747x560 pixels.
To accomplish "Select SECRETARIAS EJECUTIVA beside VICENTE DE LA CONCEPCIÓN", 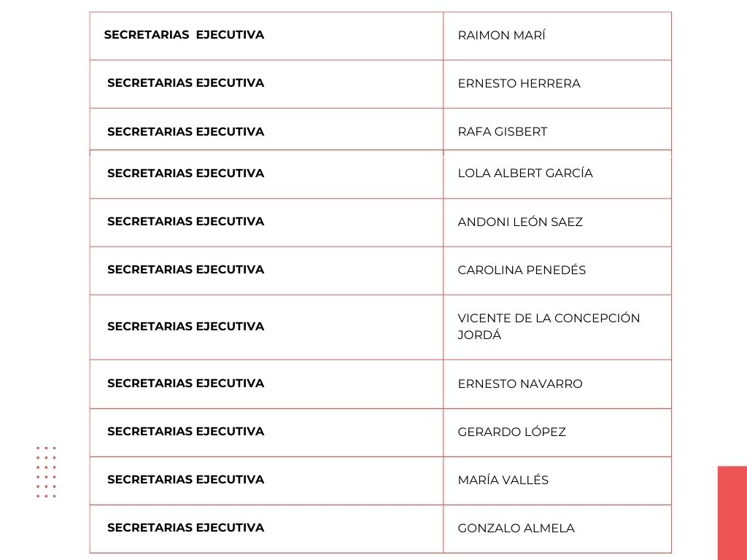I will 185,327.
